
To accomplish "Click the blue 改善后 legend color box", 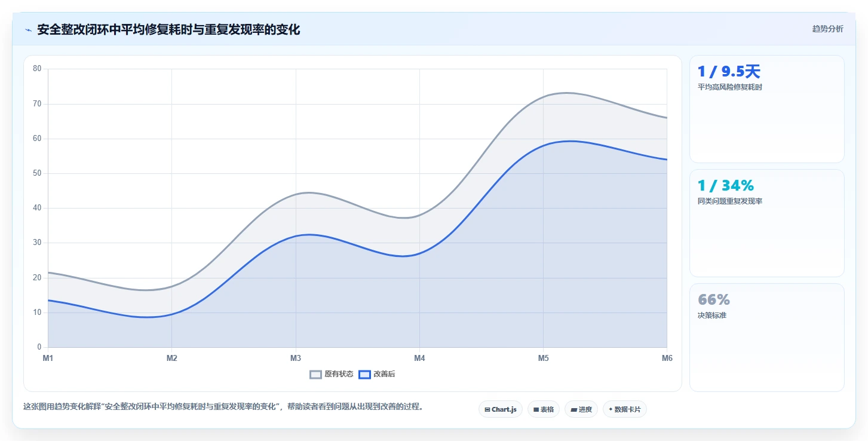I will coord(365,375).
